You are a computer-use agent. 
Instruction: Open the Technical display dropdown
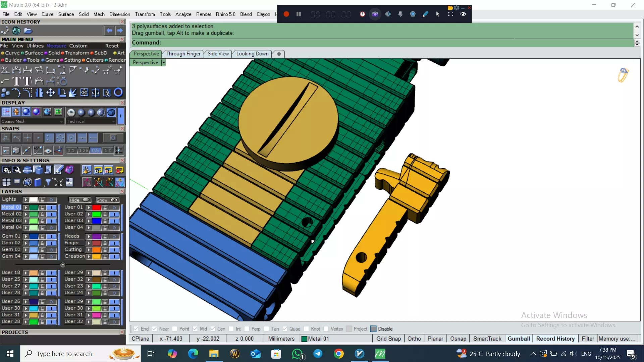tap(91, 121)
